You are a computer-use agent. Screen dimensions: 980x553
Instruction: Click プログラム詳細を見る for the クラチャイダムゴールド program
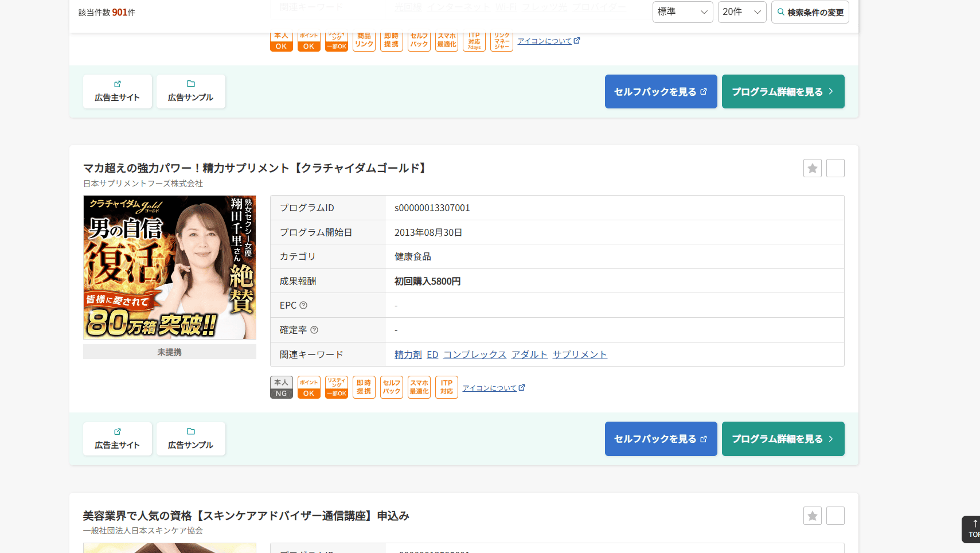click(783, 439)
